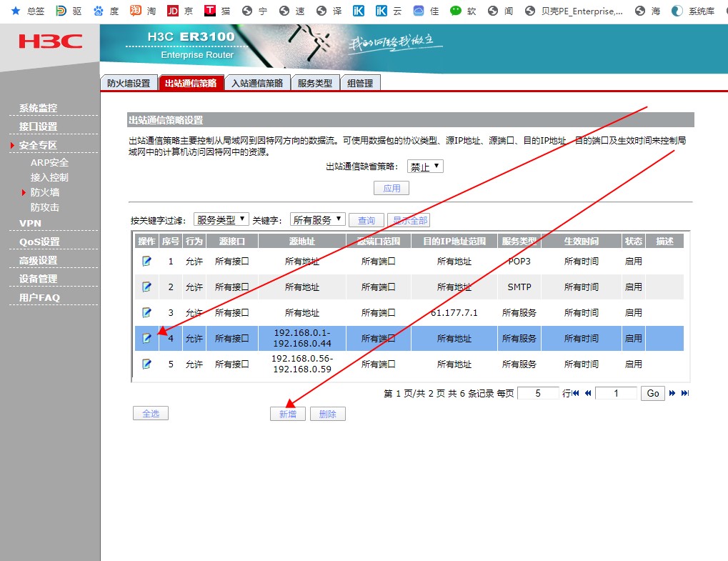The width and height of the screenshot is (728, 561).
Task: Open VPN in the sidebar
Action: [x=30, y=223]
